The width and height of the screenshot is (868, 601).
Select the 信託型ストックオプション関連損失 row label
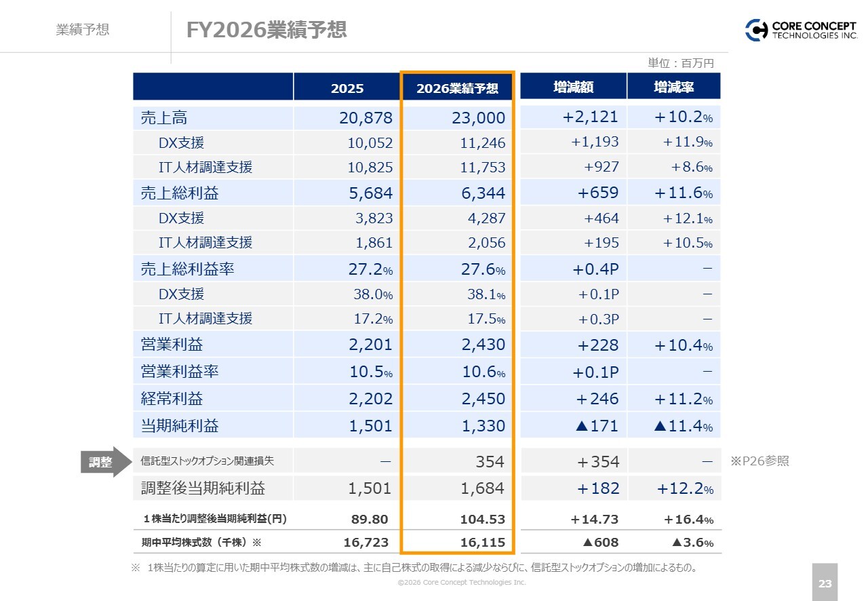tap(207, 461)
